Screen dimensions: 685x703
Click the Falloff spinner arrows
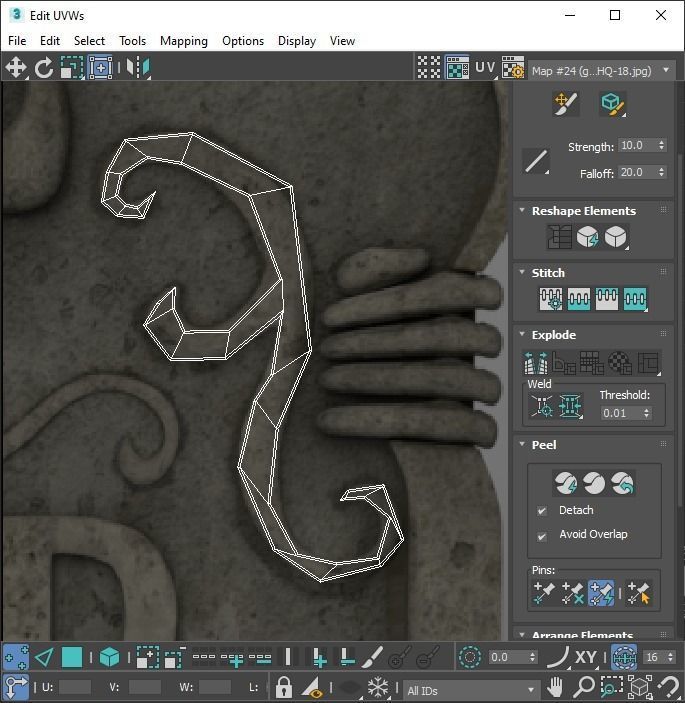coord(662,172)
